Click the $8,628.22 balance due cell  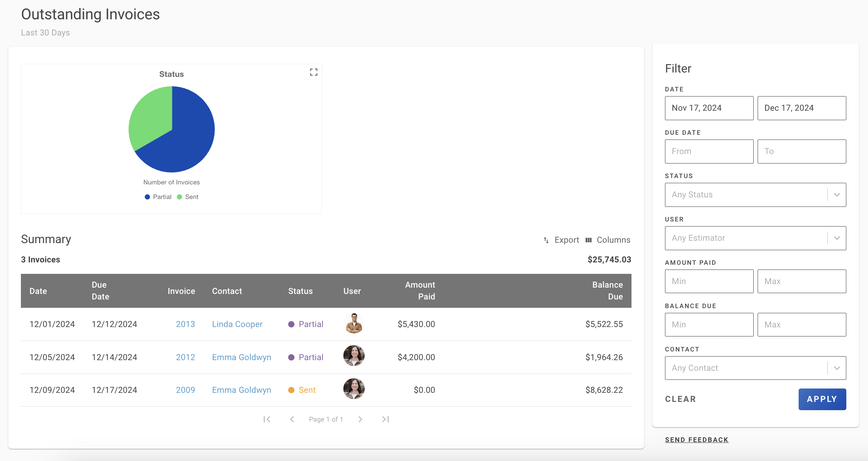604,390
